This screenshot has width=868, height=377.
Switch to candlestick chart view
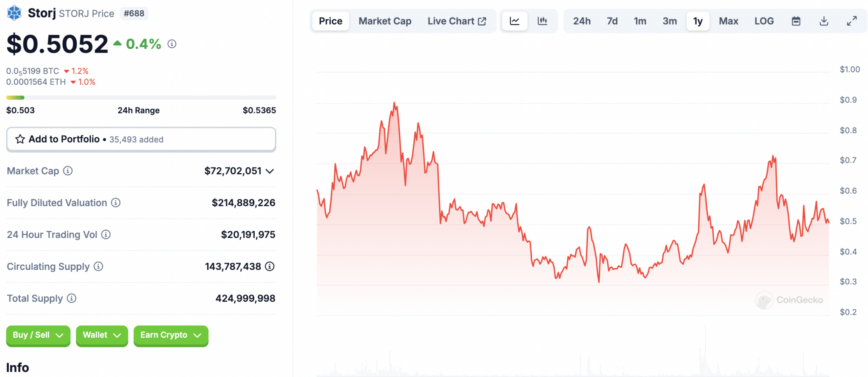[x=543, y=20]
